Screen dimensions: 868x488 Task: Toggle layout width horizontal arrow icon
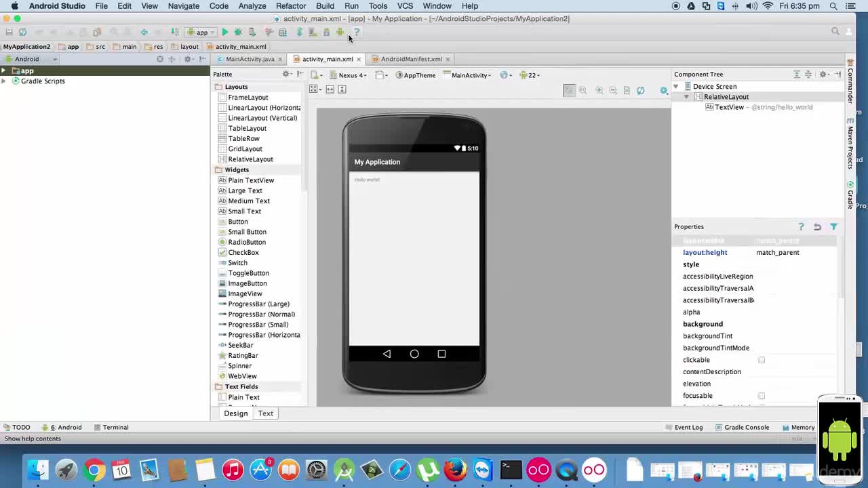[330, 89]
